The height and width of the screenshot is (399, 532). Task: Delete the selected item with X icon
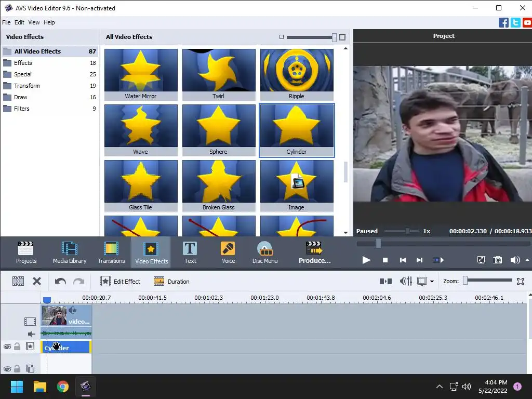coord(37,281)
